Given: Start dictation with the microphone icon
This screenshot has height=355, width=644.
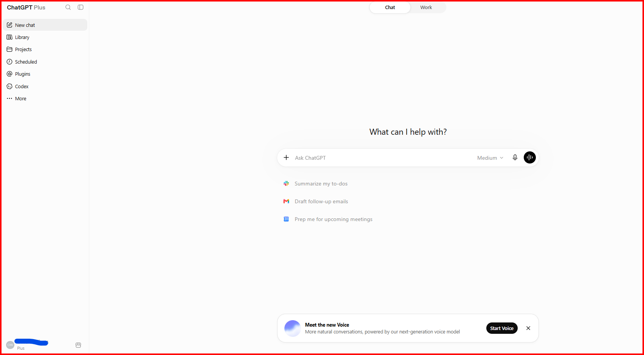Looking at the screenshot, I should click(515, 157).
